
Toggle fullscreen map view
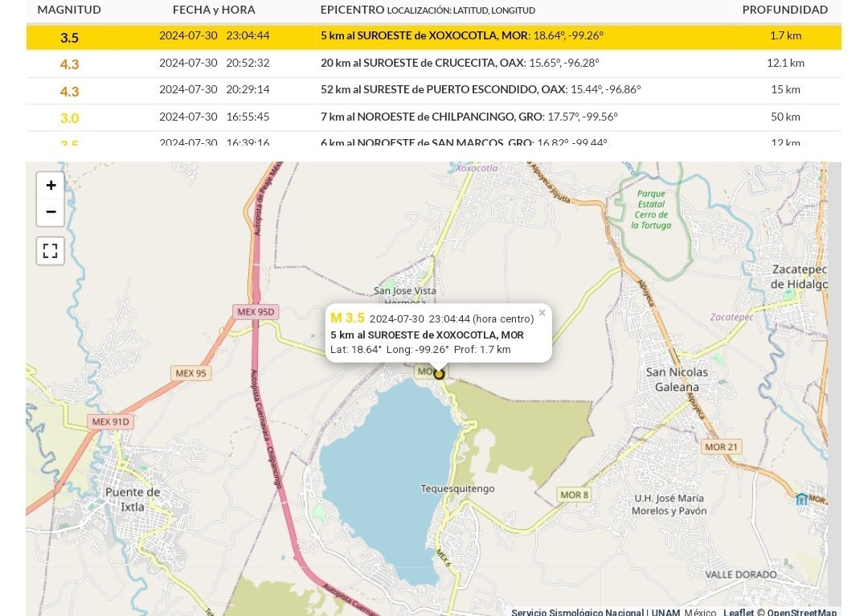coord(51,251)
